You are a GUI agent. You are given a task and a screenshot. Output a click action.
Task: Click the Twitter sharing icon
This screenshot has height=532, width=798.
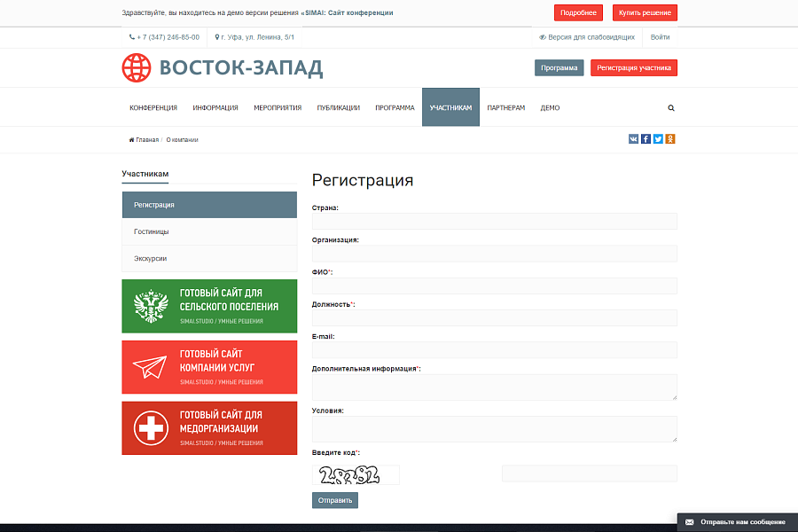(658, 138)
